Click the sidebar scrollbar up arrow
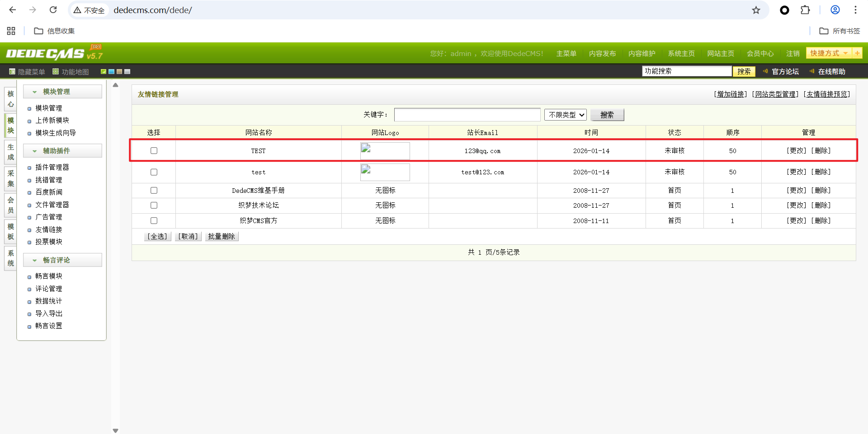The height and width of the screenshot is (434, 868). pos(115,85)
